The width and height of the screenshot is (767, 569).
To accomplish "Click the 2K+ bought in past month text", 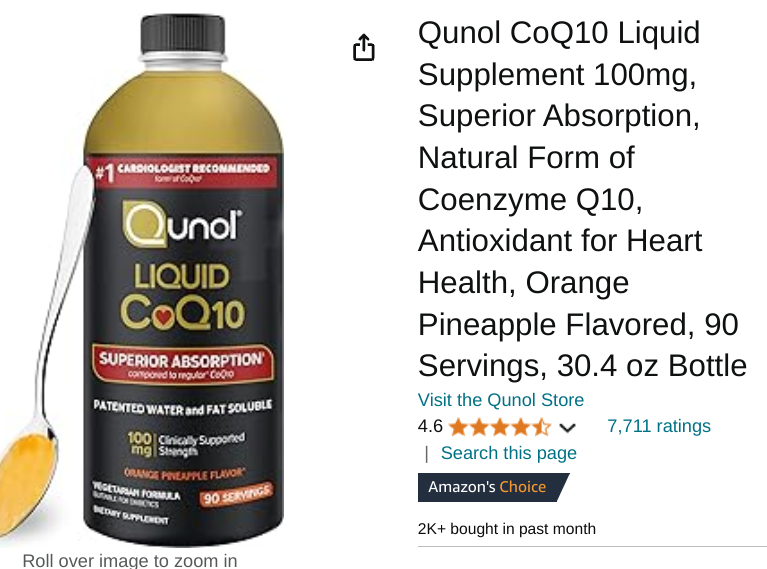I will (x=507, y=529).
